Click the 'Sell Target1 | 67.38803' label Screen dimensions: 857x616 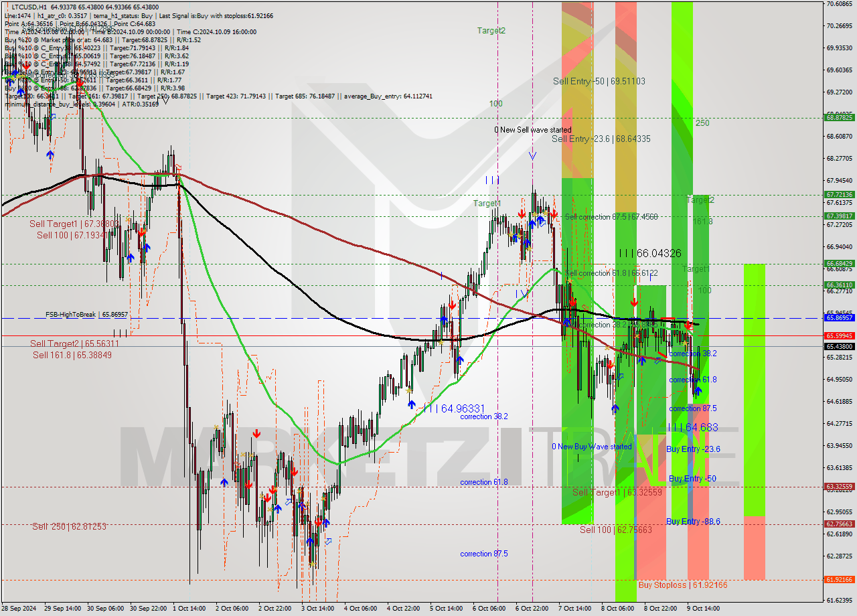(x=74, y=224)
